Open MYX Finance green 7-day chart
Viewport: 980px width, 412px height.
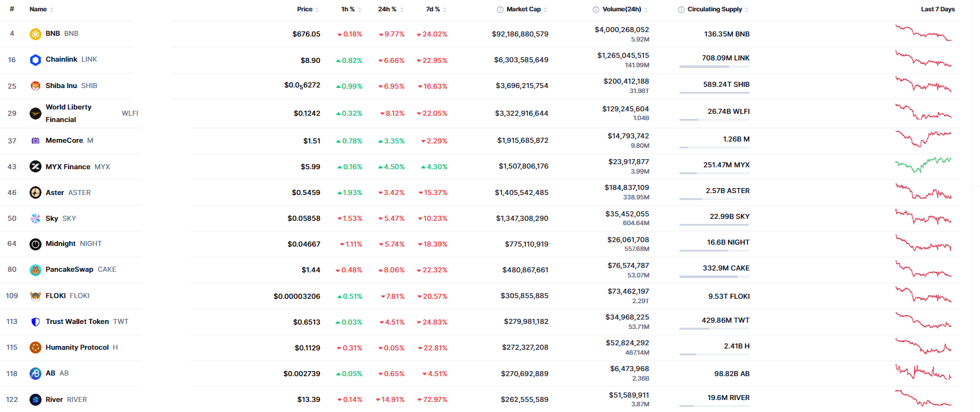923,165
